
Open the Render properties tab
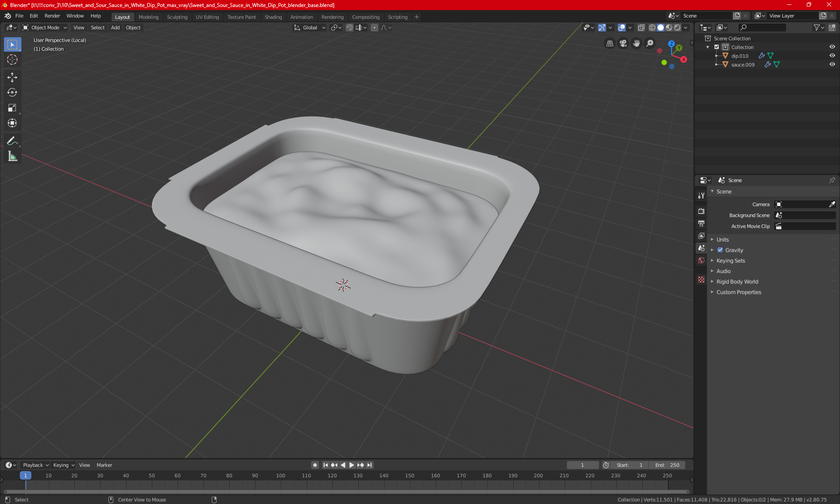(x=701, y=211)
